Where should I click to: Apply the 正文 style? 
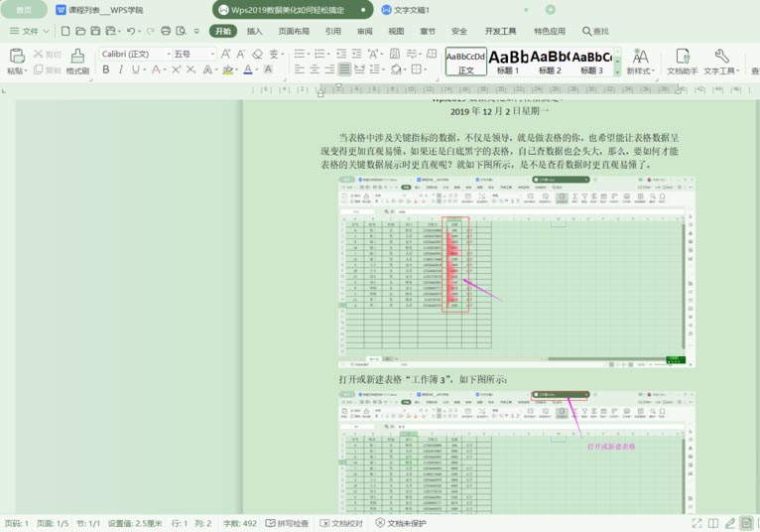click(x=465, y=62)
